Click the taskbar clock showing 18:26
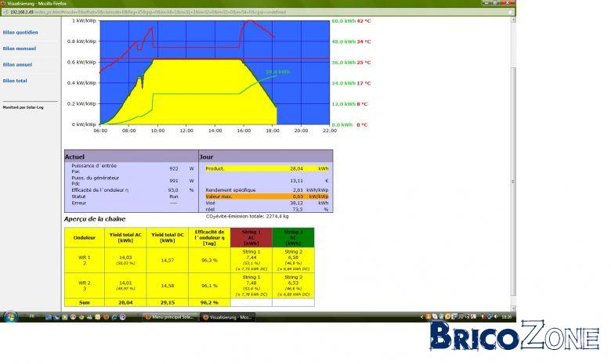Viewport: 611px width, 364px height. [x=507, y=317]
